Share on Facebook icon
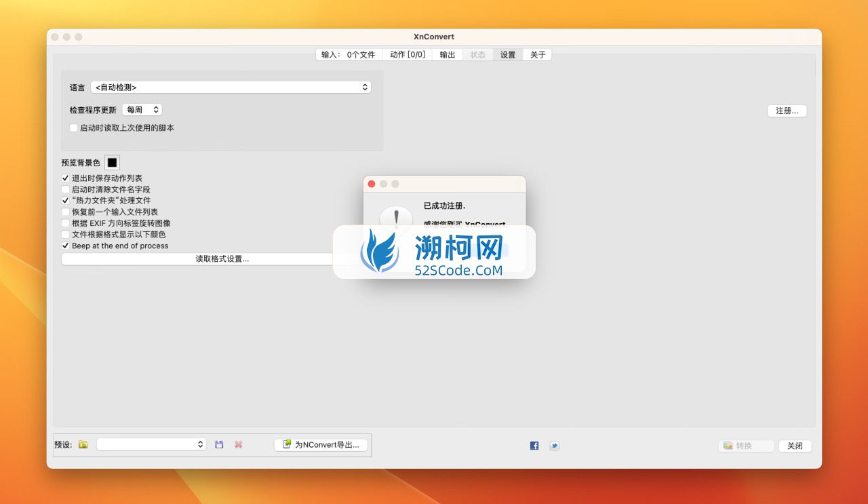The width and height of the screenshot is (868, 504). tap(534, 446)
